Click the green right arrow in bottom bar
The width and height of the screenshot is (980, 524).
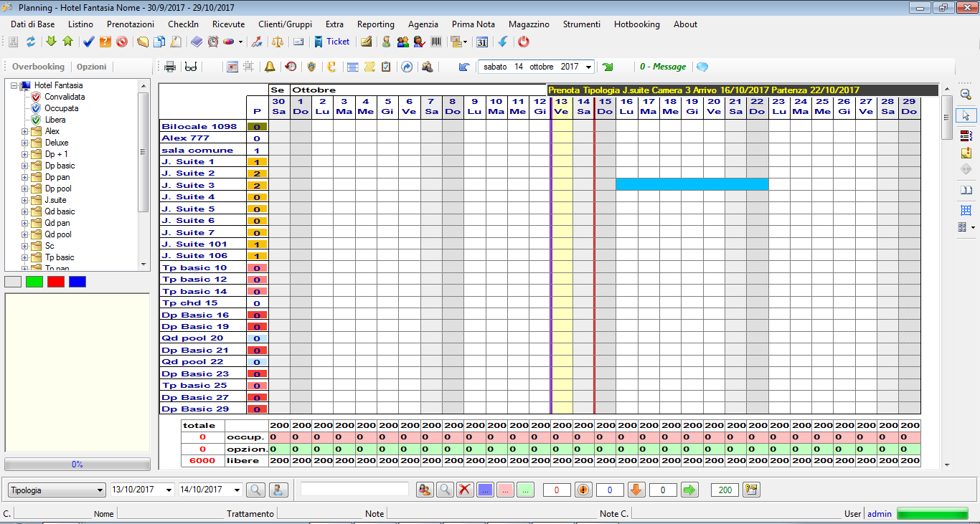(689, 490)
